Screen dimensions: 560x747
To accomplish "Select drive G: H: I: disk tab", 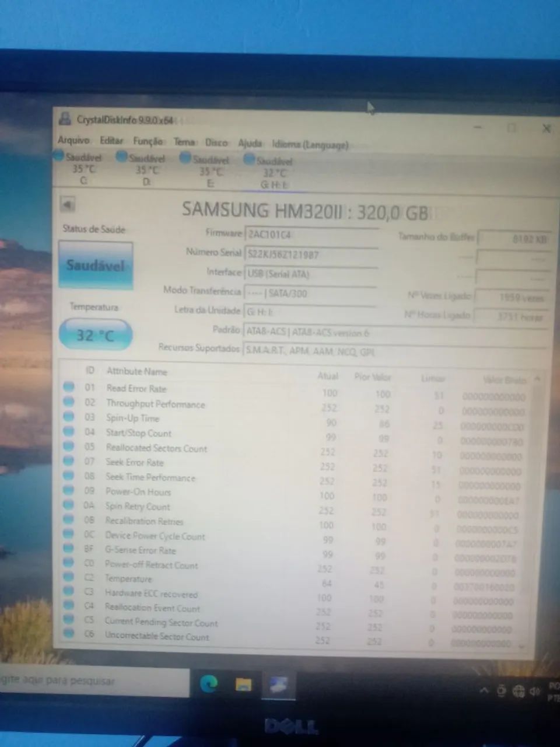I will tap(270, 172).
